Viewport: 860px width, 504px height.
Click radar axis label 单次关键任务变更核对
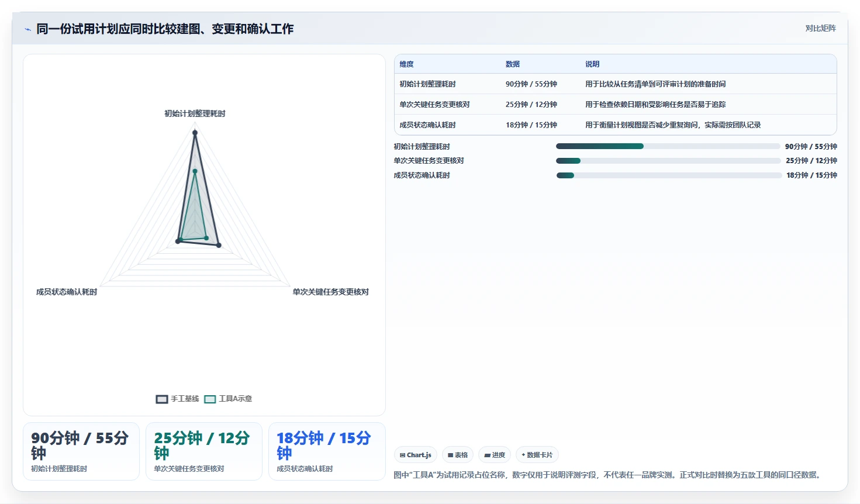coord(331,292)
